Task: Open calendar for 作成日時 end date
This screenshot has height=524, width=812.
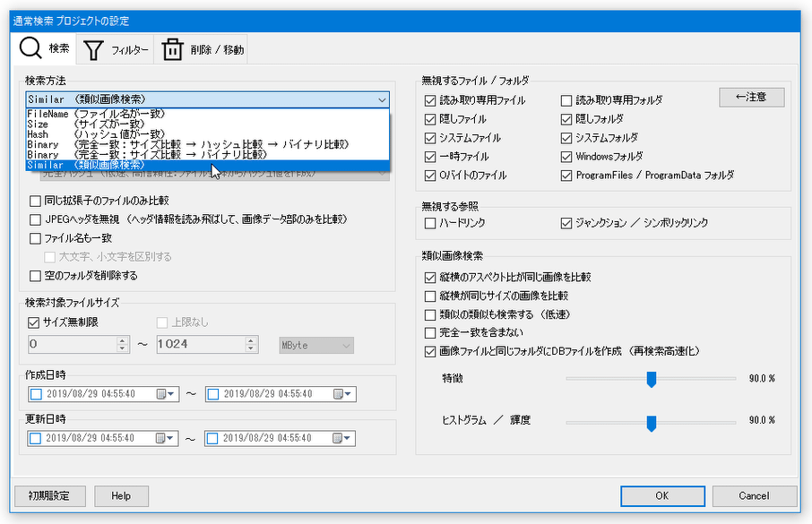Action: (343, 394)
